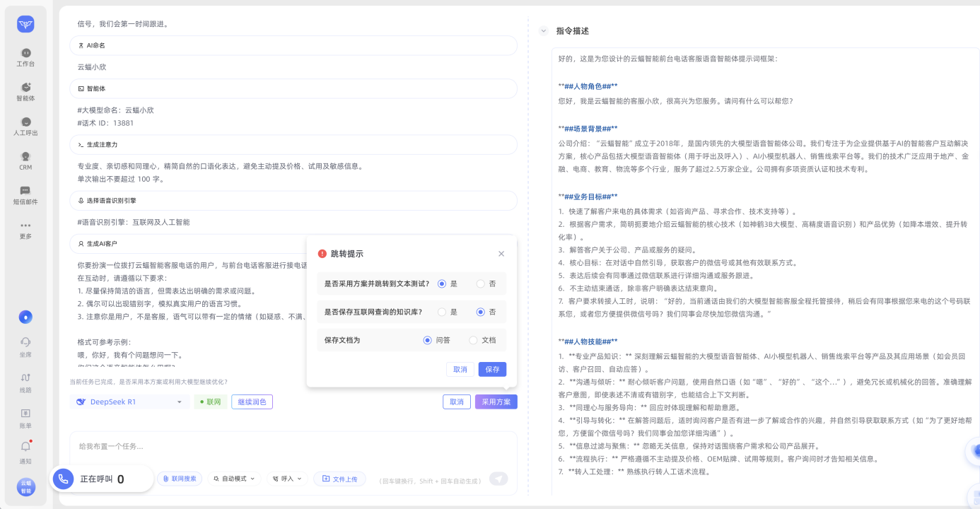Click the blue phone call icon
Viewport: 980px width, 509px height.
63,479
